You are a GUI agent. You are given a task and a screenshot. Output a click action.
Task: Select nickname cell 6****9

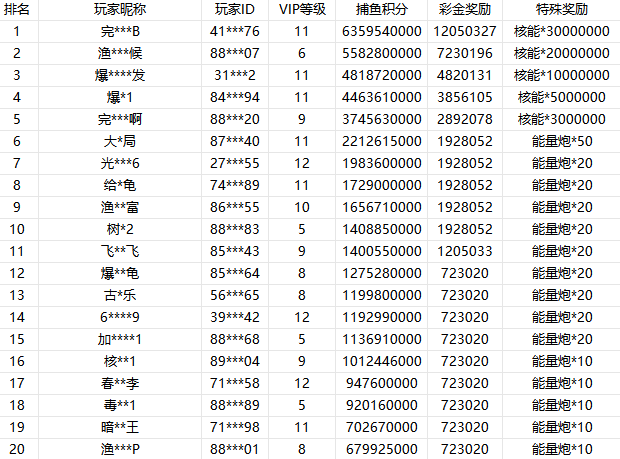coord(120,317)
